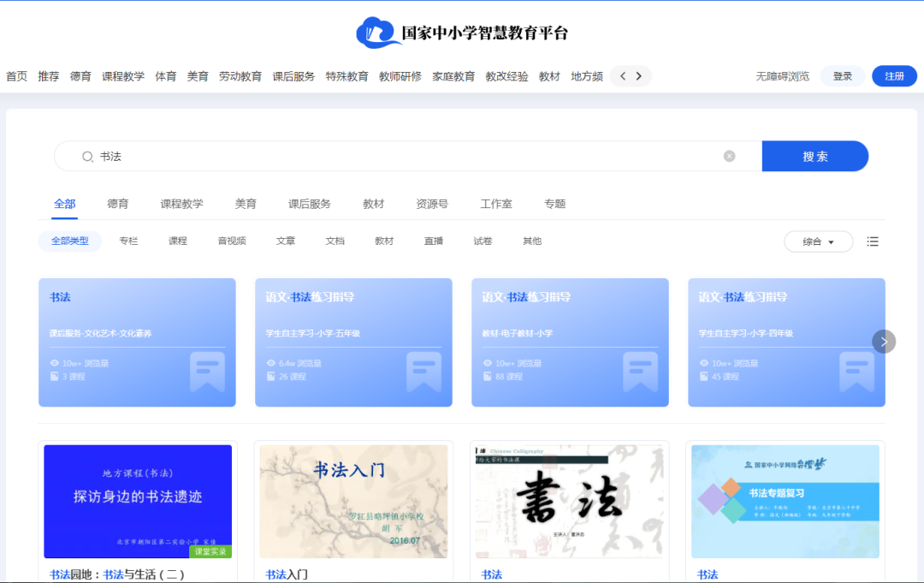This screenshot has height=583, width=924.
Task: Click the right carousel arrow over the cards
Action: pyautogui.click(x=884, y=342)
